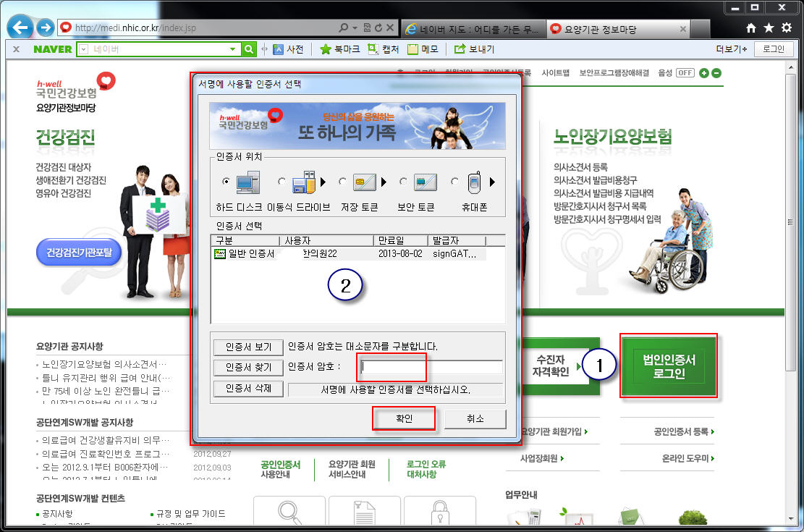The image size is (804, 532).
Task: Click the green Naver toolbar search button
Action: click(249, 49)
